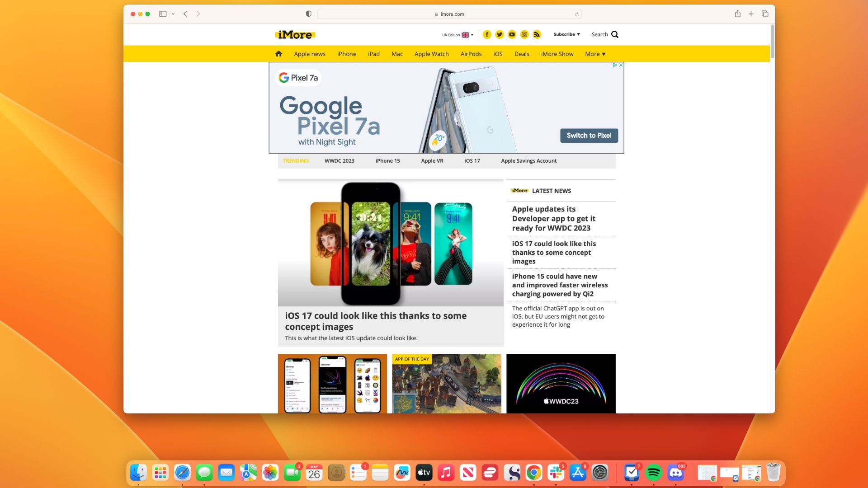Open iMore's Twitter icon
Image resolution: width=868 pixels, height=488 pixels.
click(500, 34)
